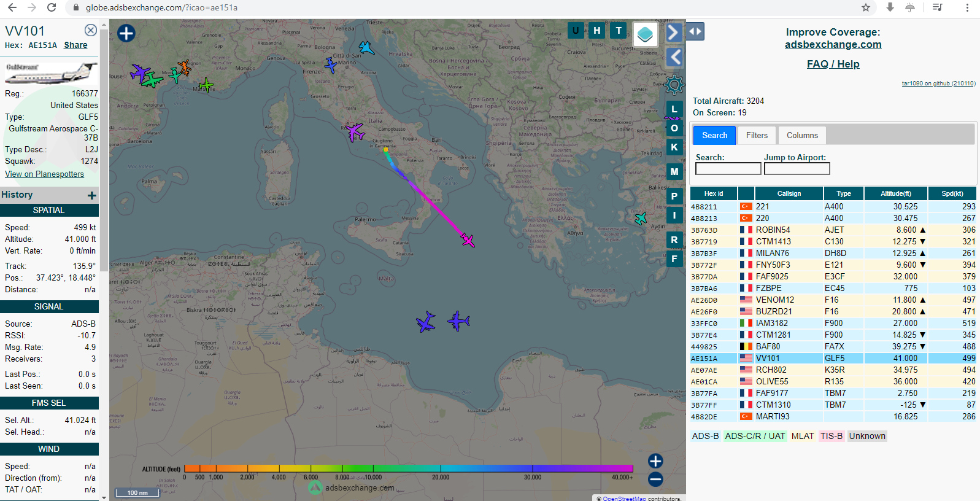
Task: Toggle the K map option button
Action: 674,147
